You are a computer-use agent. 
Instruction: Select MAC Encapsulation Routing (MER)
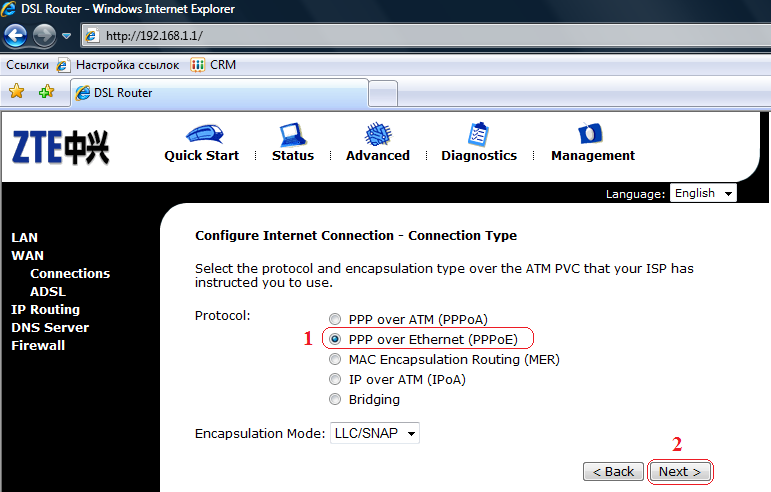coord(335,360)
